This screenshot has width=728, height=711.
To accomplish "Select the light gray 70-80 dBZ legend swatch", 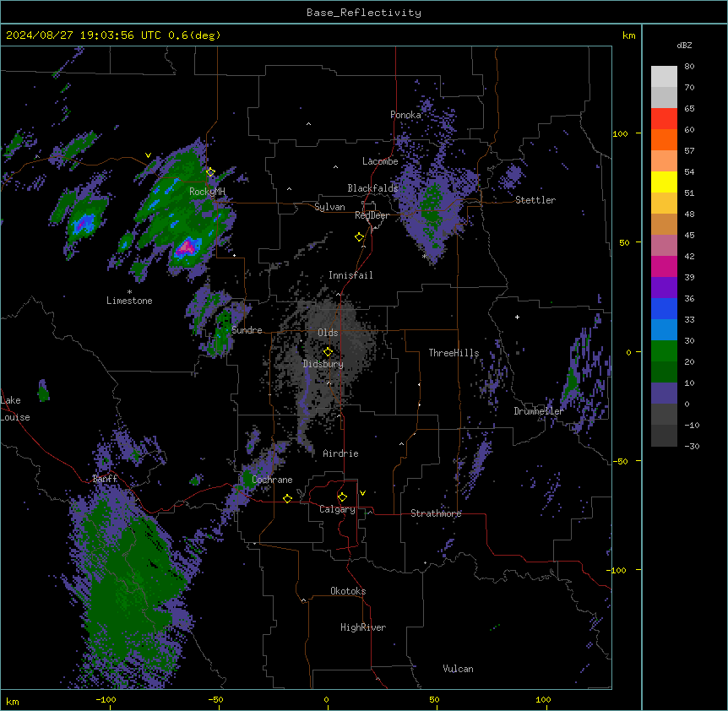I will [664, 77].
